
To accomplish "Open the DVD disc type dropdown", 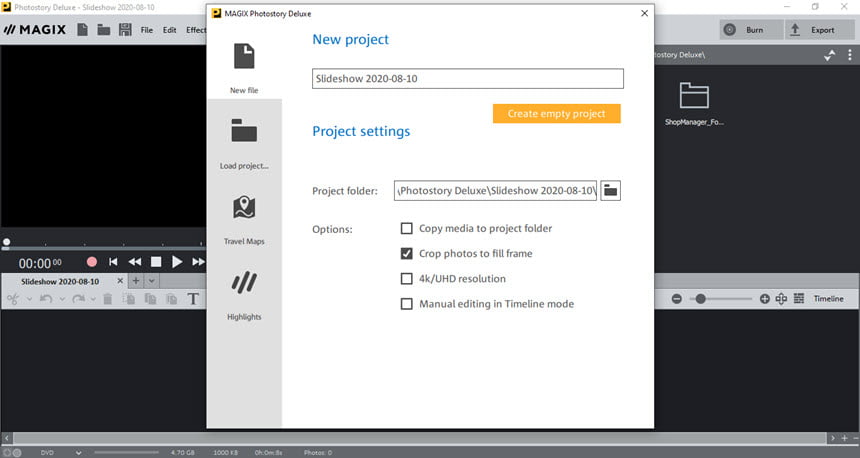I will coord(78,453).
